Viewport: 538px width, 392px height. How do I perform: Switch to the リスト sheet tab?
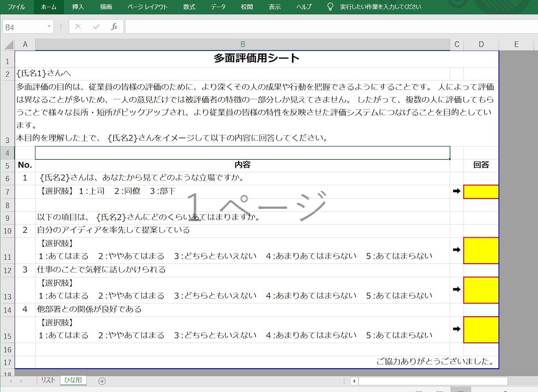[48, 380]
